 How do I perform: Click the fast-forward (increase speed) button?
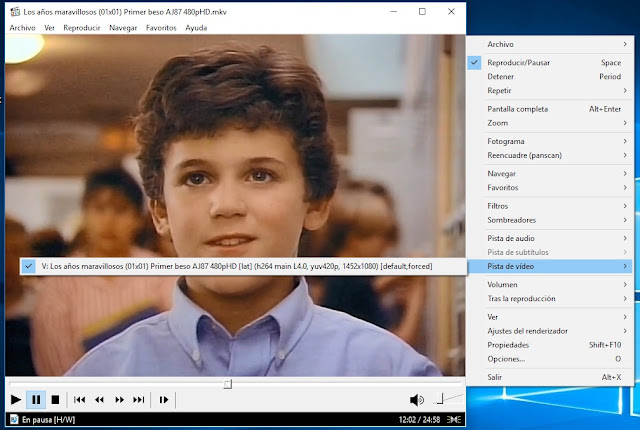[119, 400]
